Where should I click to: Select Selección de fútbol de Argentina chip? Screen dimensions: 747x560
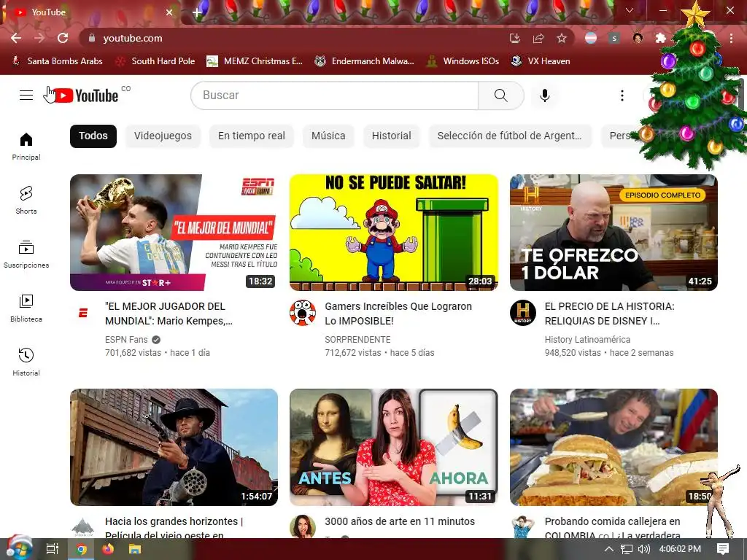(x=510, y=136)
